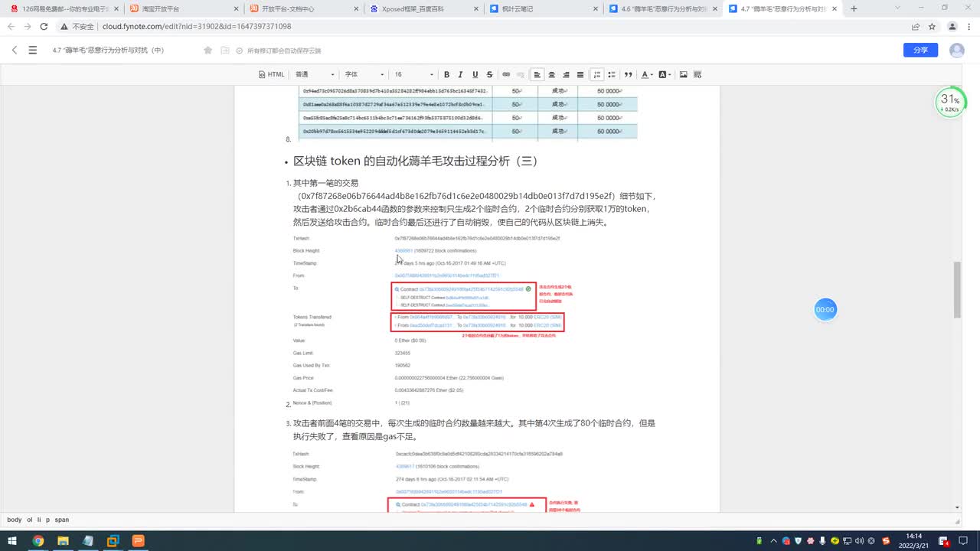The height and width of the screenshot is (551, 980).
Task: Toggle italic formatting in editor toolbar
Action: pyautogui.click(x=460, y=74)
